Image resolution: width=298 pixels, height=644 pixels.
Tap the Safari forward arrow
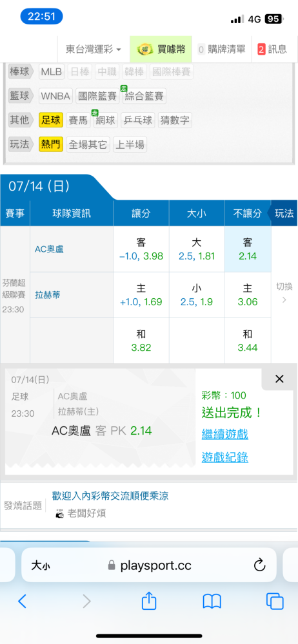click(x=86, y=601)
